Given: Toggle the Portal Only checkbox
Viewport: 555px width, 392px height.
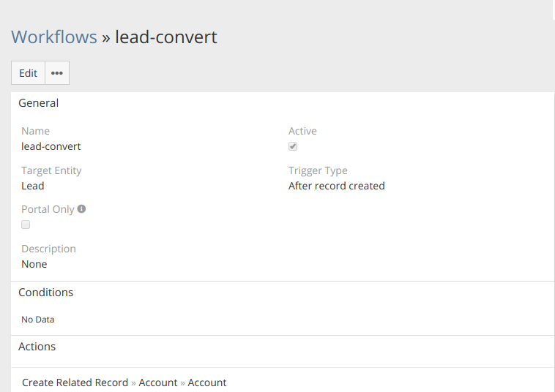Looking at the screenshot, I should tap(26, 225).
